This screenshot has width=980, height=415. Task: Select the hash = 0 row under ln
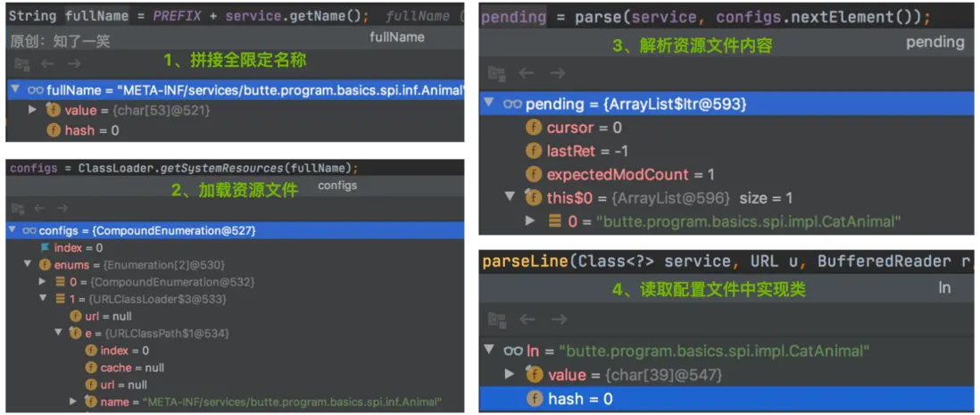click(727, 398)
